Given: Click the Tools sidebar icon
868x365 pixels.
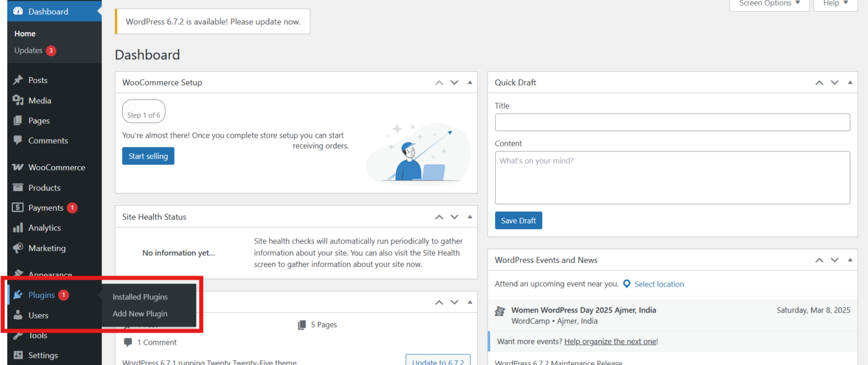Looking at the screenshot, I should click(19, 335).
